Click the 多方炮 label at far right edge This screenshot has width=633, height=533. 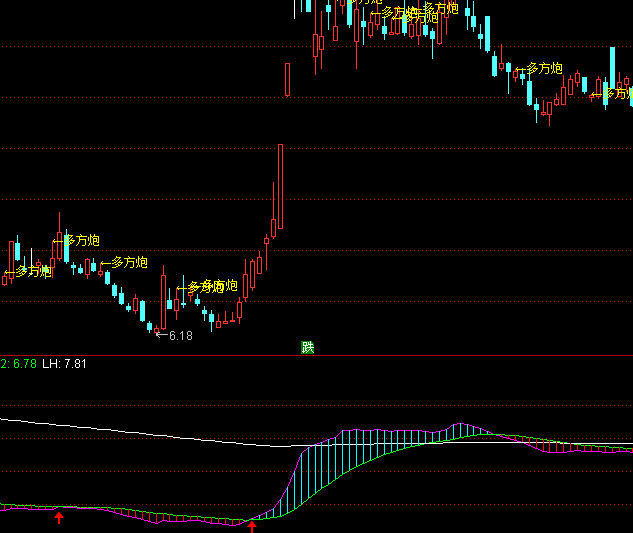tap(616, 93)
